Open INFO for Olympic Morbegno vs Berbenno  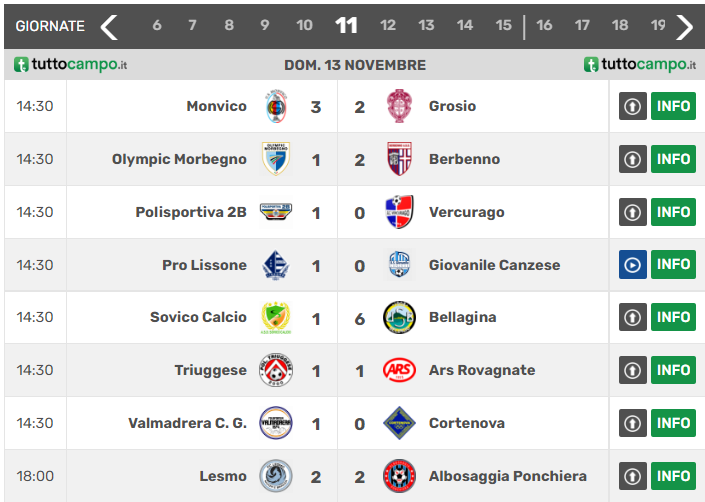pyautogui.click(x=673, y=159)
